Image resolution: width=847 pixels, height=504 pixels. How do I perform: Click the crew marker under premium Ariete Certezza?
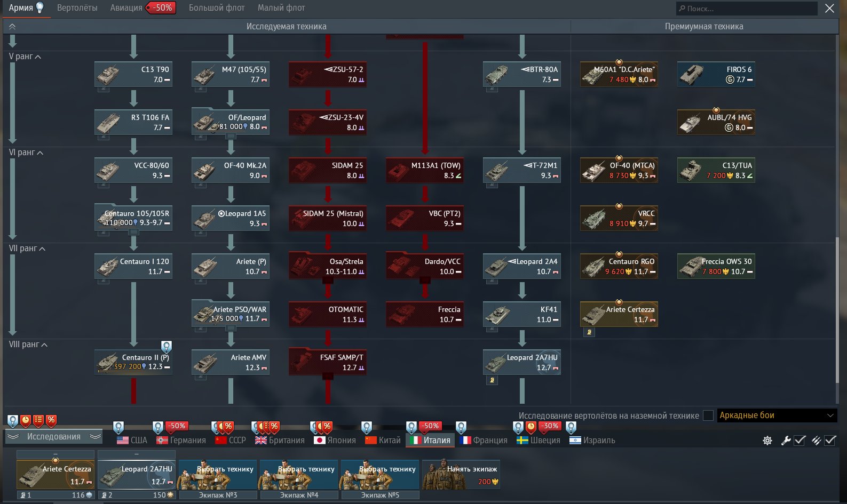coord(589,332)
